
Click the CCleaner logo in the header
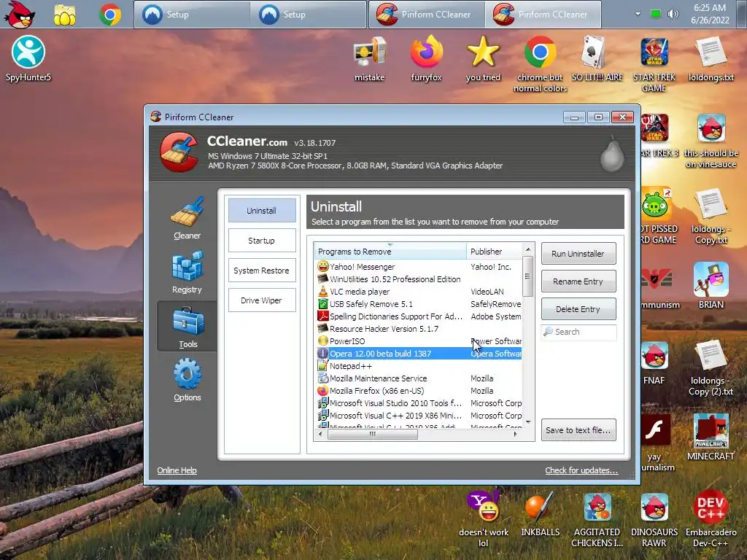click(x=179, y=152)
